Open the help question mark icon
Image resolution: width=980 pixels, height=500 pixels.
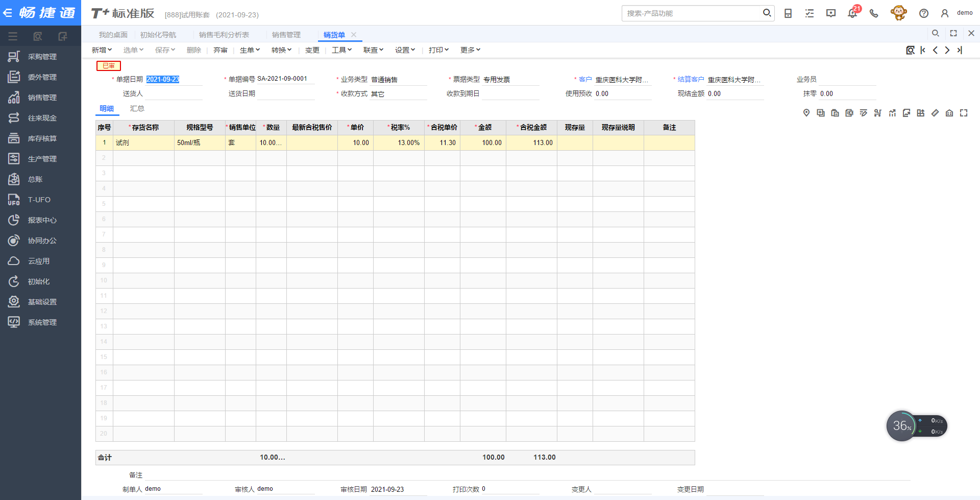pos(923,13)
